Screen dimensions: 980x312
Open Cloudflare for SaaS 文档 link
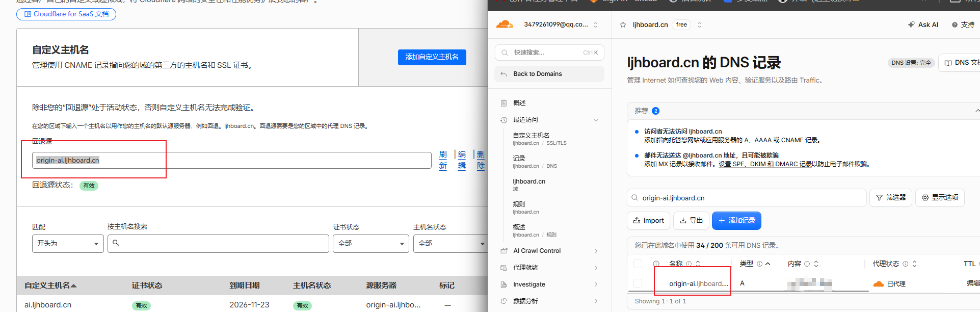coord(66,14)
